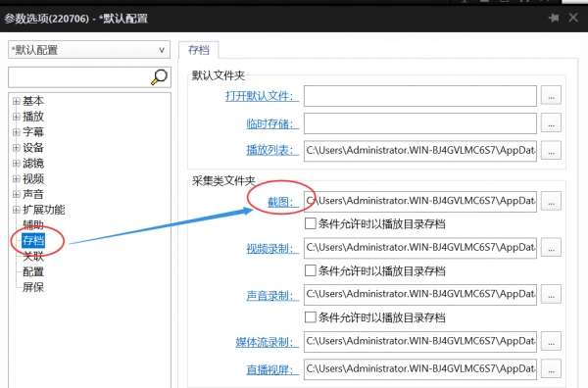Select 存档 in the settings tree
The height and width of the screenshot is (388, 588).
[33, 240]
